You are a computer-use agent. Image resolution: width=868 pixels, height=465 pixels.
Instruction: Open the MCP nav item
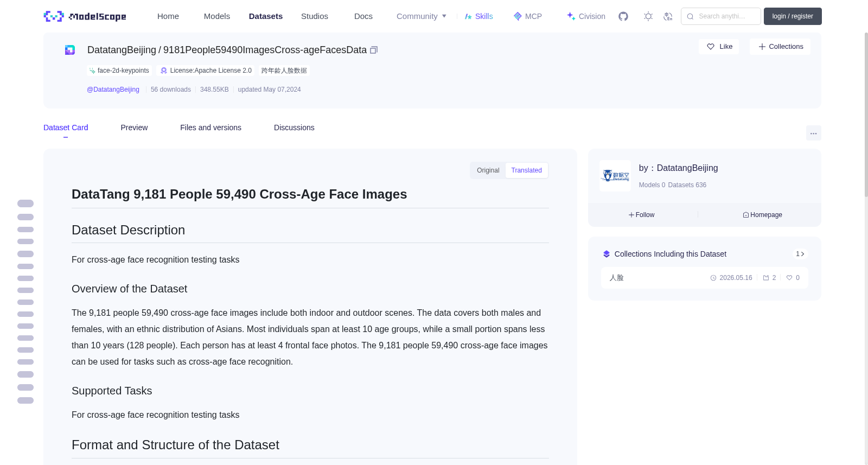[528, 16]
